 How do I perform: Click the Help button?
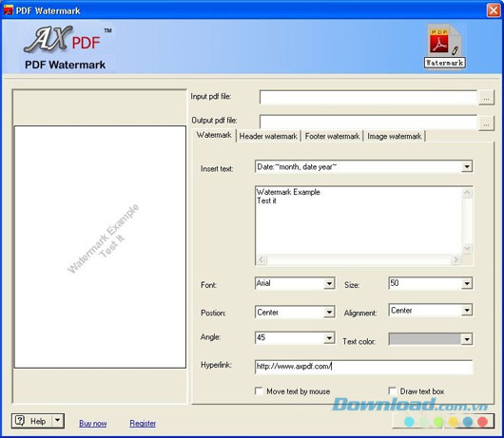point(38,421)
